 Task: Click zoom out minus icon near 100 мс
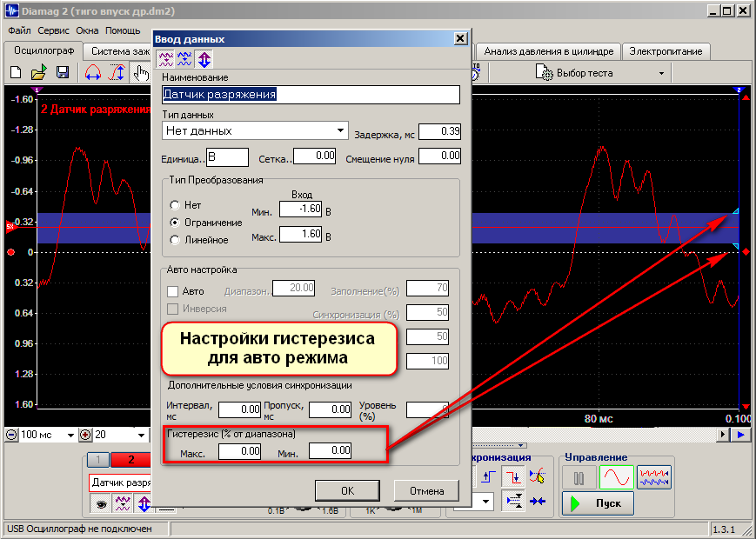click(11, 435)
